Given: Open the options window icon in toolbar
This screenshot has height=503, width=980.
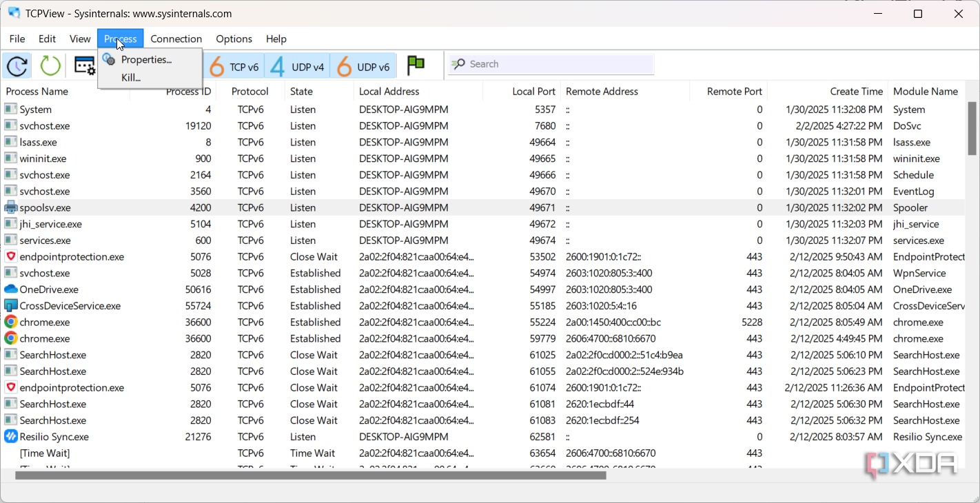Looking at the screenshot, I should point(85,66).
